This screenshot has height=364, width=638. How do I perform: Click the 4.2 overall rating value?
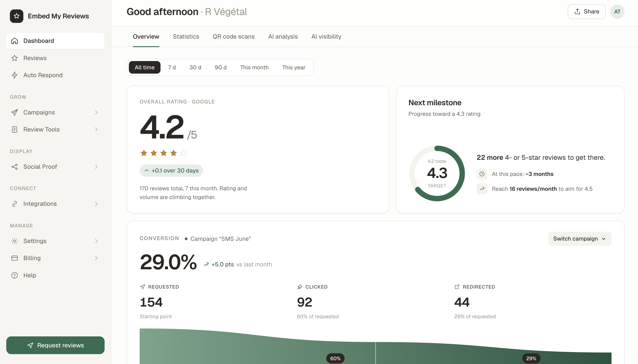point(162,127)
